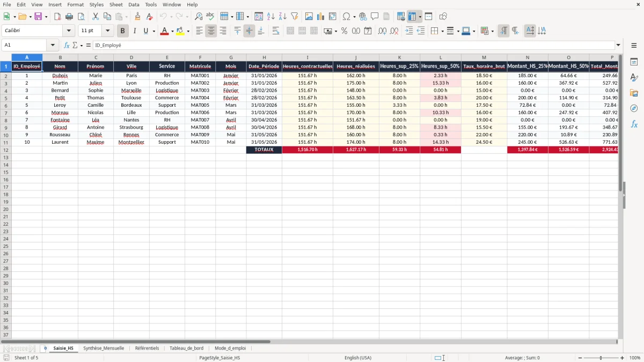Click the Find and Replace icon
The width and height of the screenshot is (644, 362).
tap(199, 17)
